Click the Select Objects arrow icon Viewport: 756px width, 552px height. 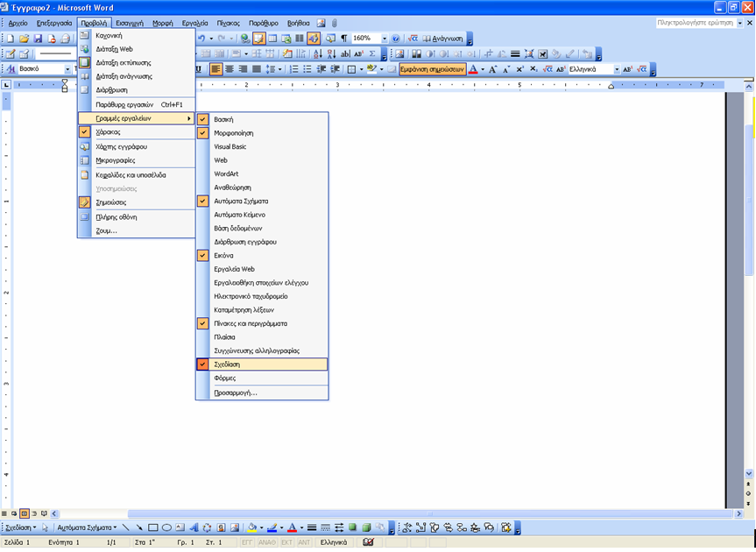point(45,527)
